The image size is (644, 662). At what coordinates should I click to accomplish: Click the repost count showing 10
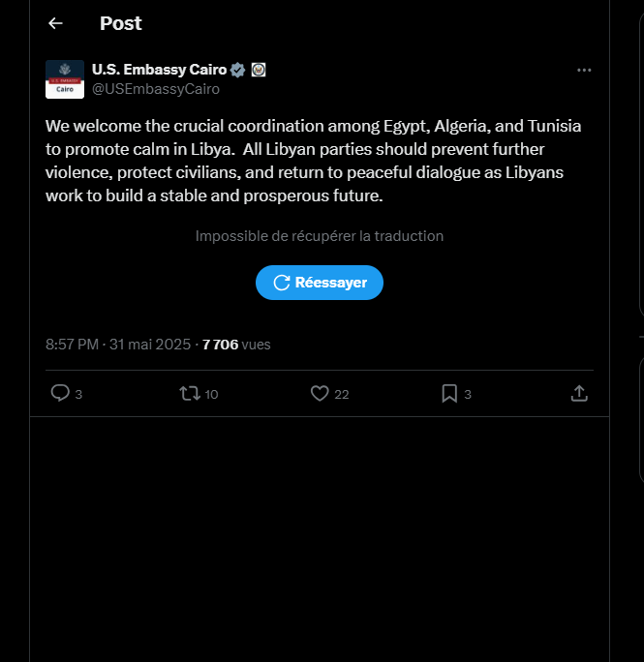(x=212, y=394)
